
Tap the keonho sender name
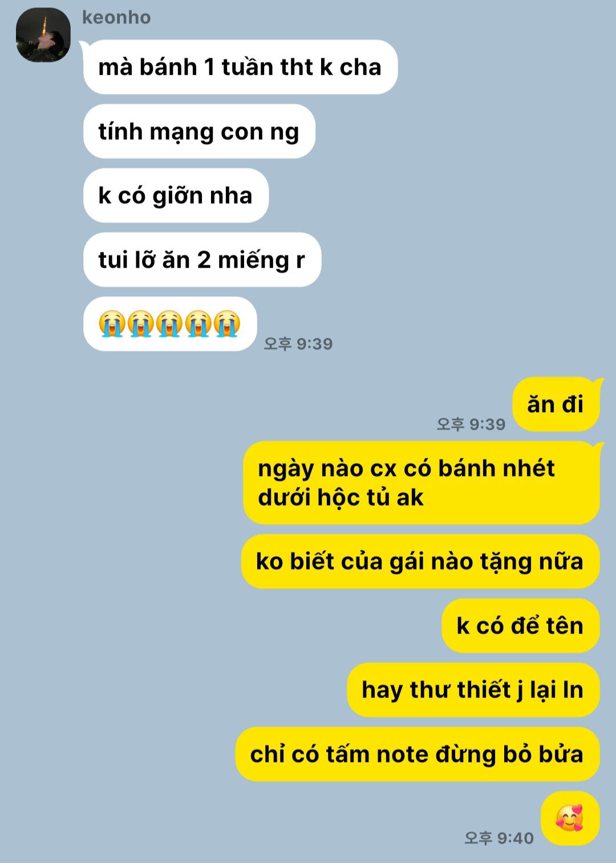[x=116, y=17]
